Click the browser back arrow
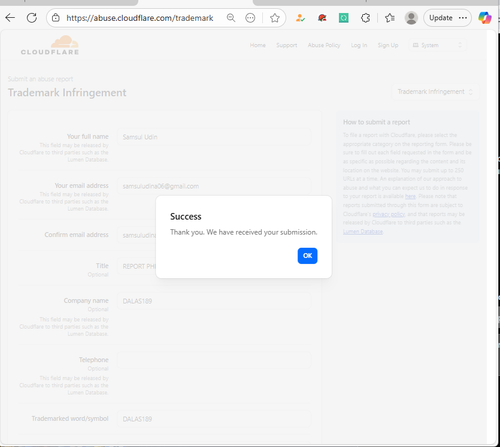Viewport: 500px width, 447px height. [10, 18]
